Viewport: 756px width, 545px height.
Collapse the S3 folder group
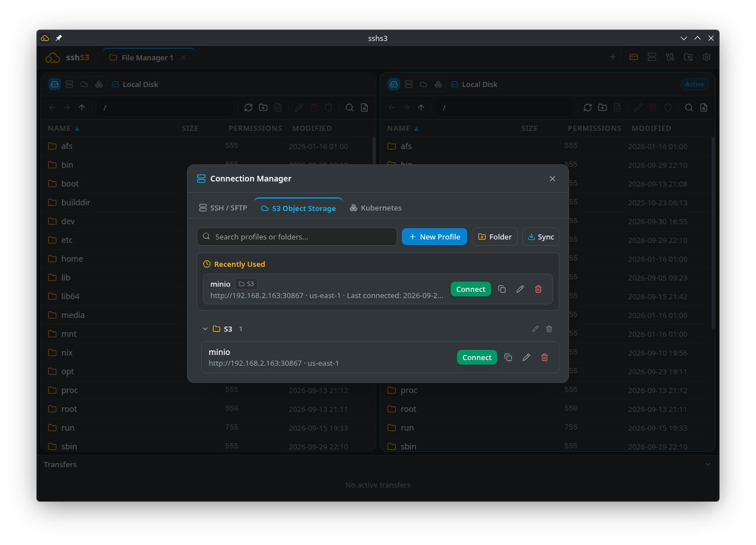click(x=205, y=329)
